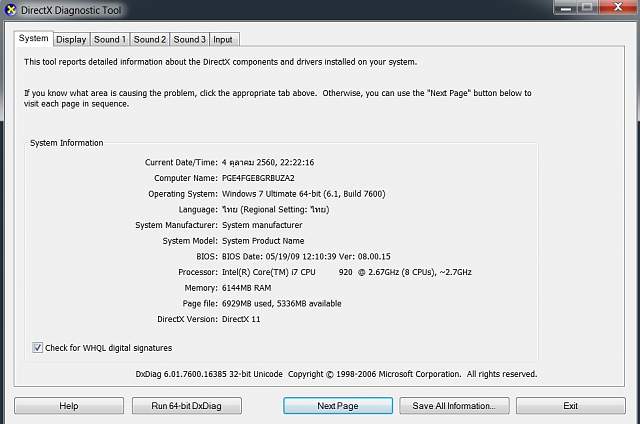The width and height of the screenshot is (640, 424).
Task: Uncheck Check for WHQL digital signatures
Action: click(x=37, y=348)
